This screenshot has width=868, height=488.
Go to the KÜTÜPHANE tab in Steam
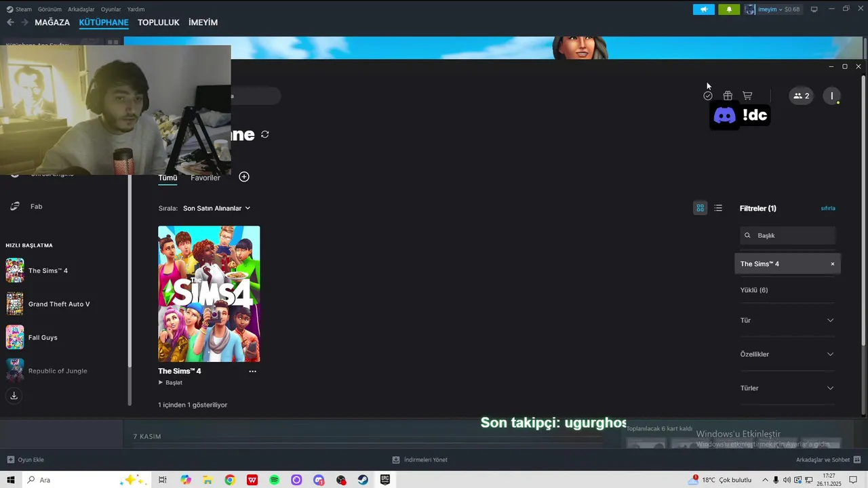(x=104, y=22)
